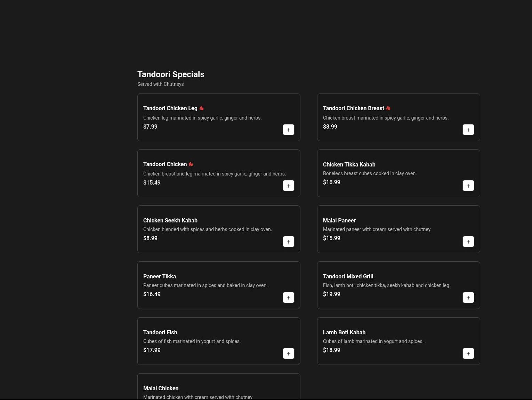The width and height of the screenshot is (532, 400).
Task: Add Paneer Tikka using plus button
Action: [x=288, y=297]
